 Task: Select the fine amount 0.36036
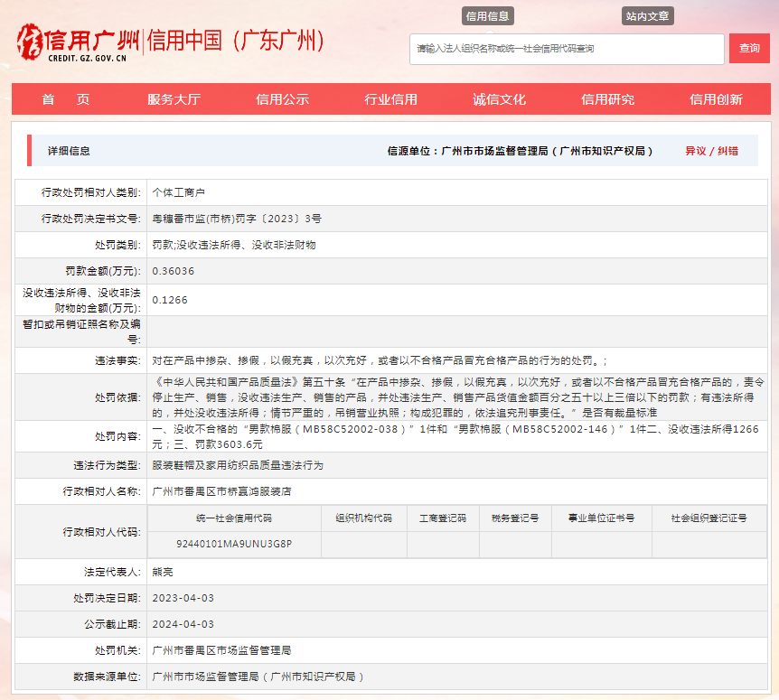[x=173, y=271]
